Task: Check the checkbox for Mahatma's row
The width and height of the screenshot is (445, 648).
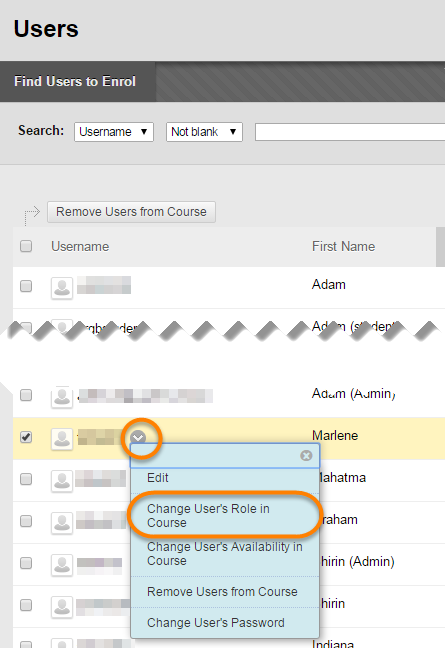Action: pos(26,479)
